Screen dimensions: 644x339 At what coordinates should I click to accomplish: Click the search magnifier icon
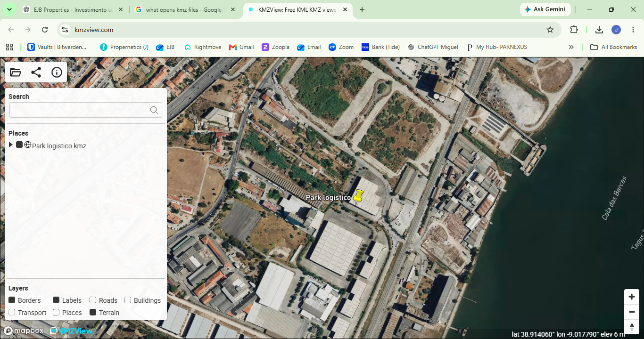click(x=154, y=110)
